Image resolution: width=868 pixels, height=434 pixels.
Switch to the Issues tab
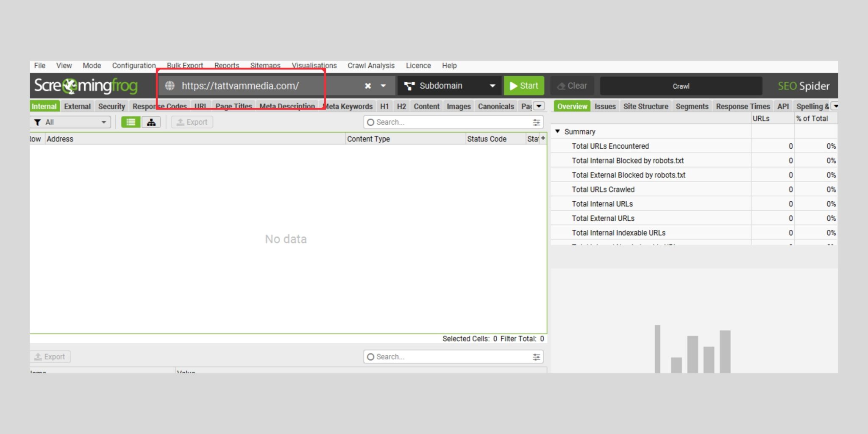pos(605,106)
